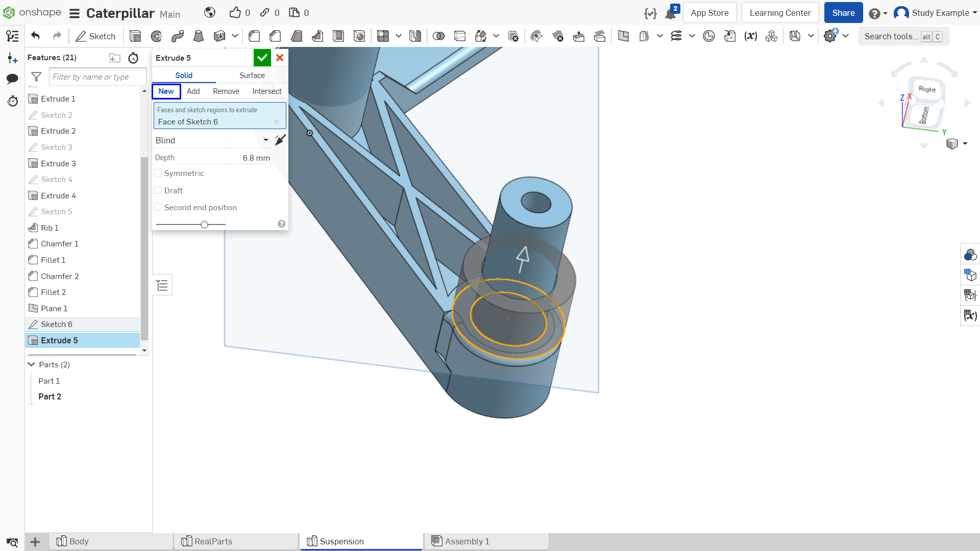Image resolution: width=980 pixels, height=551 pixels.
Task: Switch extrude type to Solid
Action: click(184, 76)
